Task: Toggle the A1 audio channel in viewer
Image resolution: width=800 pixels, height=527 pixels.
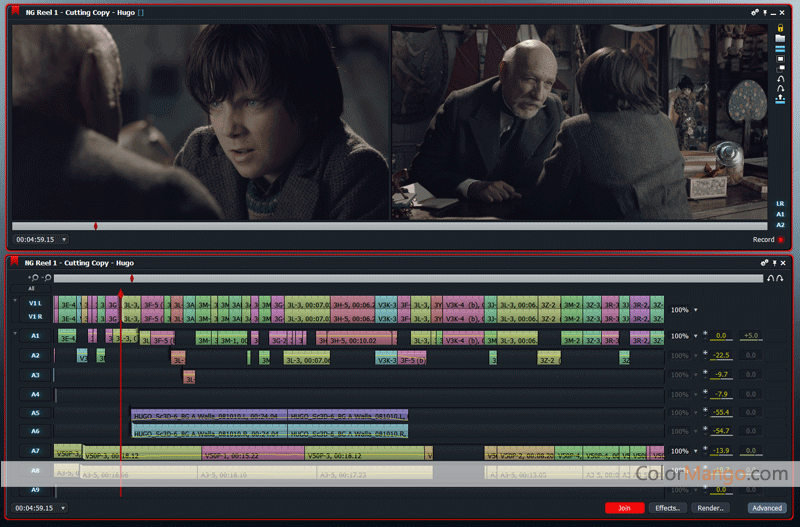Action: [780, 214]
